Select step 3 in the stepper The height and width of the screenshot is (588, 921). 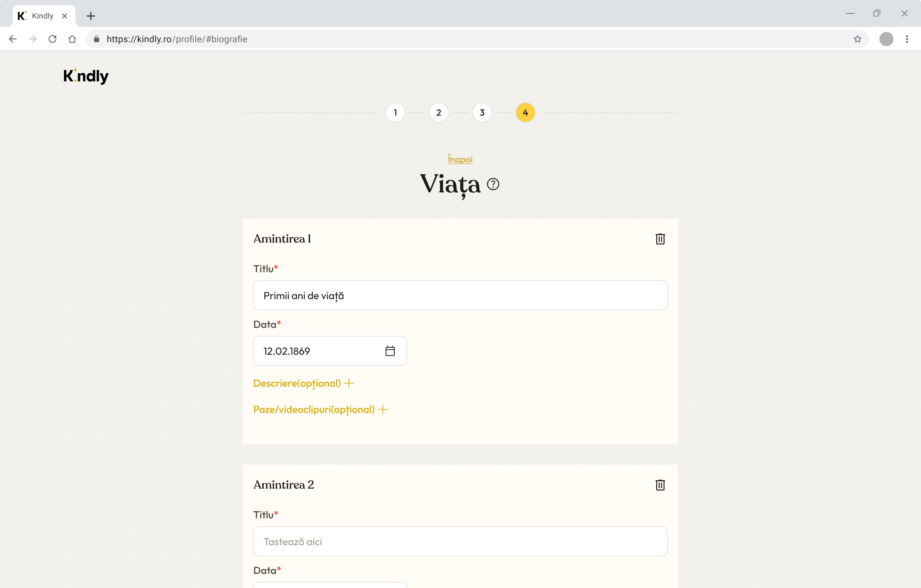[482, 113]
